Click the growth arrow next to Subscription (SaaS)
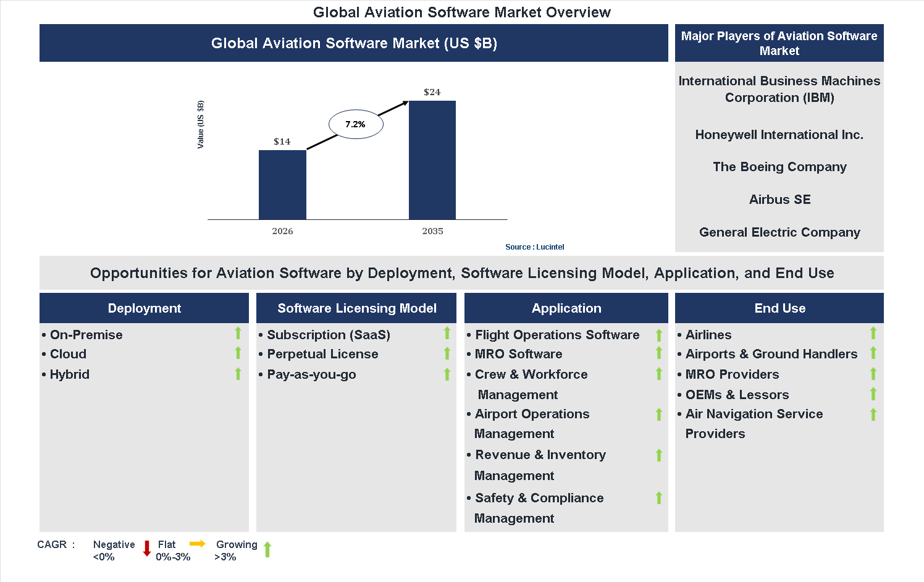This screenshot has height=582, width=924. pyautogui.click(x=447, y=334)
